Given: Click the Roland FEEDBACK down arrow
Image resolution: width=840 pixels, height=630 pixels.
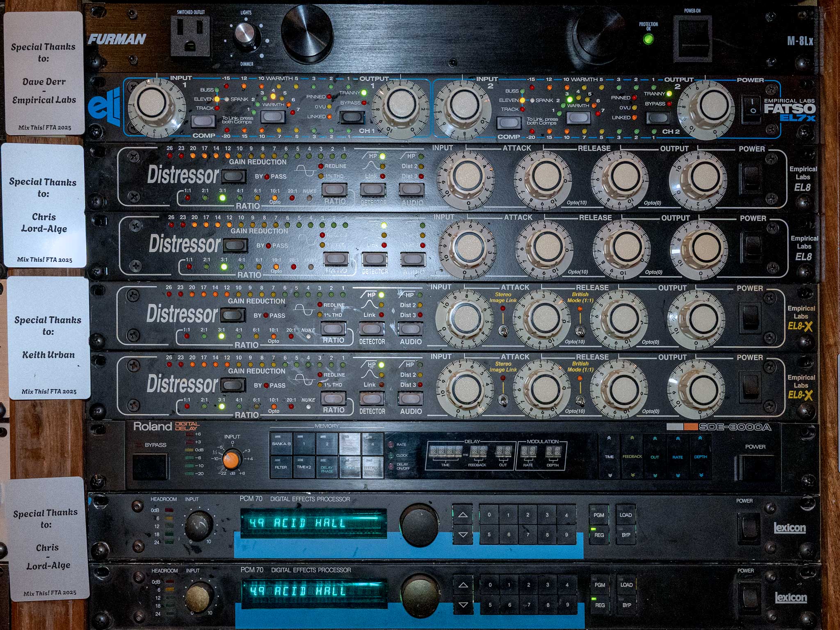Looking at the screenshot, I should coord(632,475).
